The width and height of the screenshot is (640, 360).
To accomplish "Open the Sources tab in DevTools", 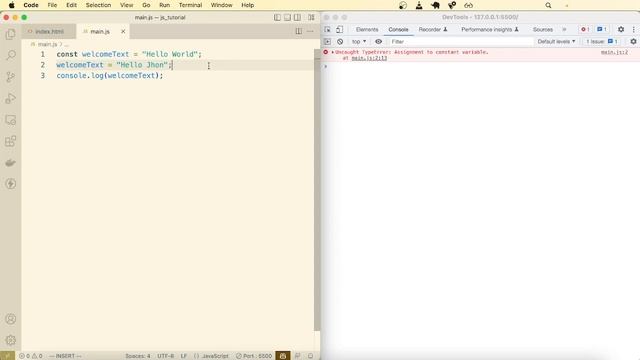I will (542, 29).
